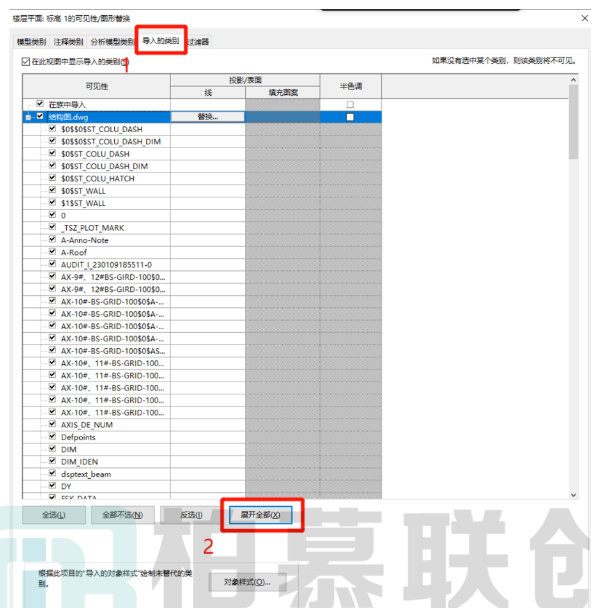Collapse the 结构图.dwg tree node
The width and height of the screenshot is (591, 608).
(x=28, y=117)
